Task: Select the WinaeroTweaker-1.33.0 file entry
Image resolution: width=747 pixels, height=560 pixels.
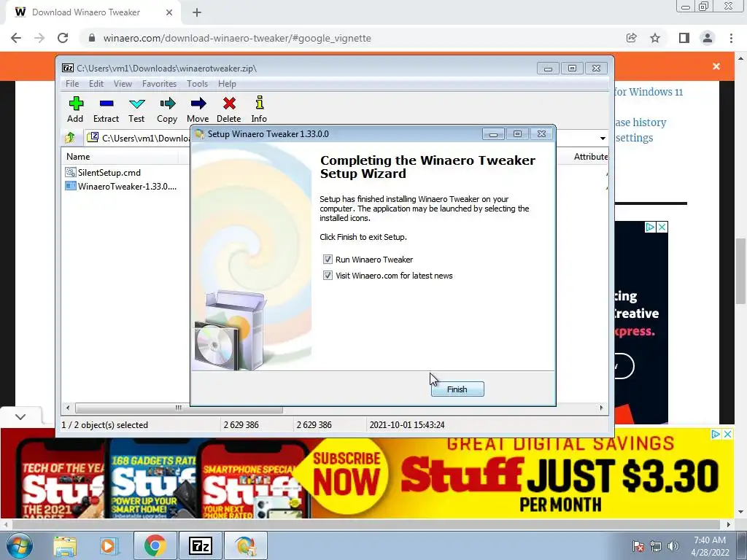Action: point(121,186)
